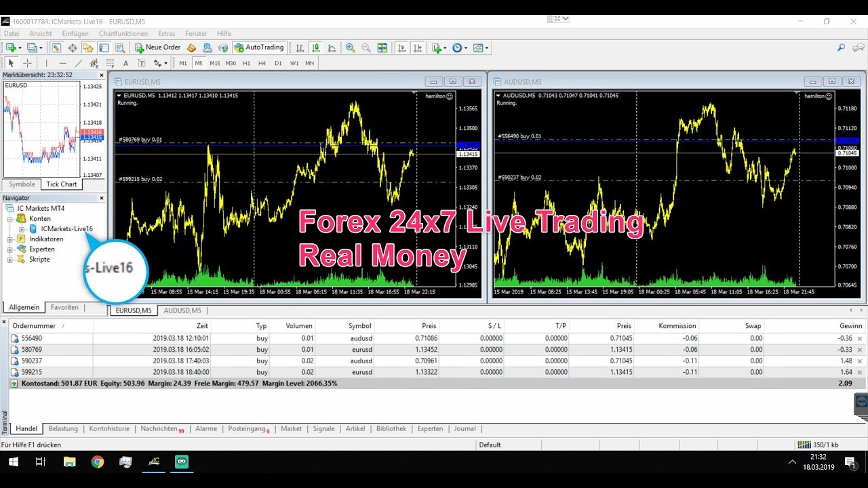The height and width of the screenshot is (488, 868).
Task: Switch chart to line chart mode
Action: (x=332, y=47)
